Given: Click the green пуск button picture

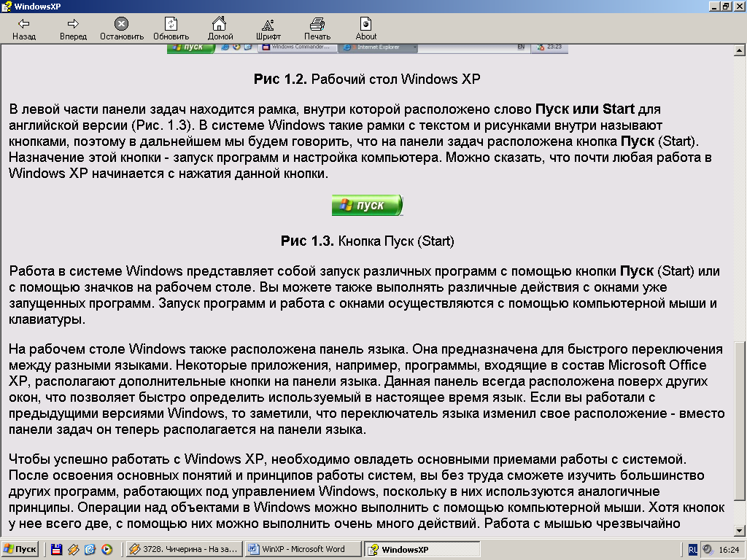Looking at the screenshot, I should [368, 205].
